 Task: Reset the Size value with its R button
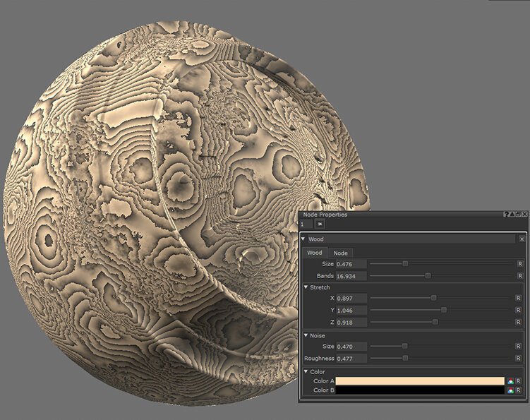(x=520, y=264)
